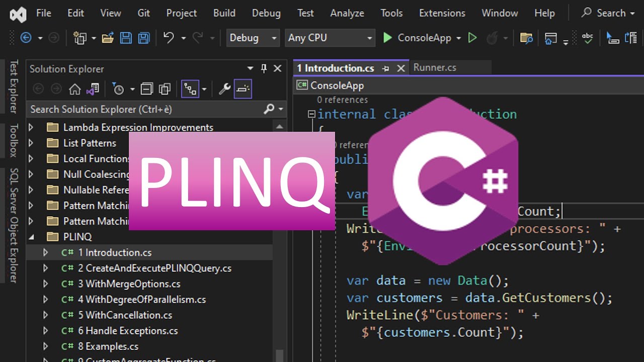The image size is (644, 362).
Task: Click the abc spell checker icon
Action: click(587, 38)
